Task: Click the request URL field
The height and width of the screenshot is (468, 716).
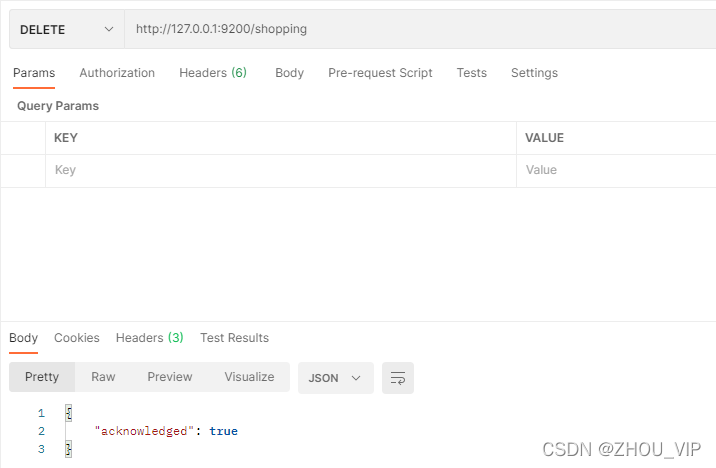Action: point(420,29)
